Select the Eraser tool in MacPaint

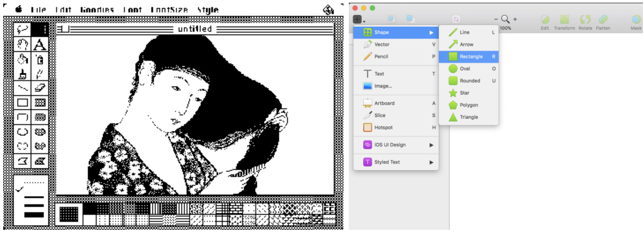[40, 88]
